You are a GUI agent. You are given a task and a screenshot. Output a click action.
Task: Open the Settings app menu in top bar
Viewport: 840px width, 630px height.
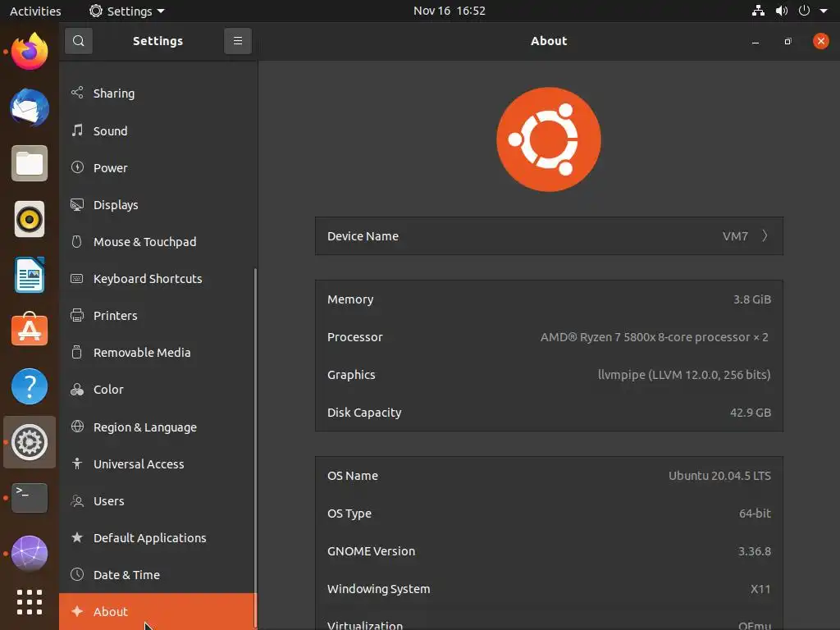[x=127, y=11]
